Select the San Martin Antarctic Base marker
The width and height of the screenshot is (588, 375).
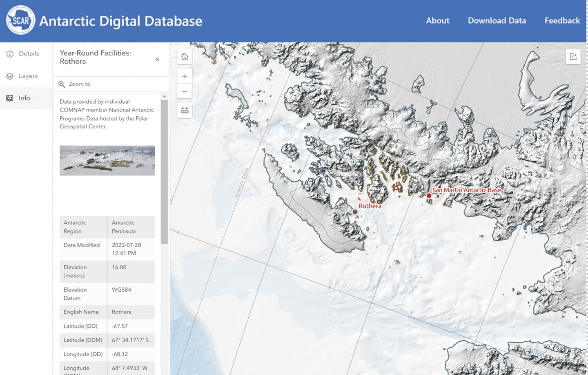point(429,196)
